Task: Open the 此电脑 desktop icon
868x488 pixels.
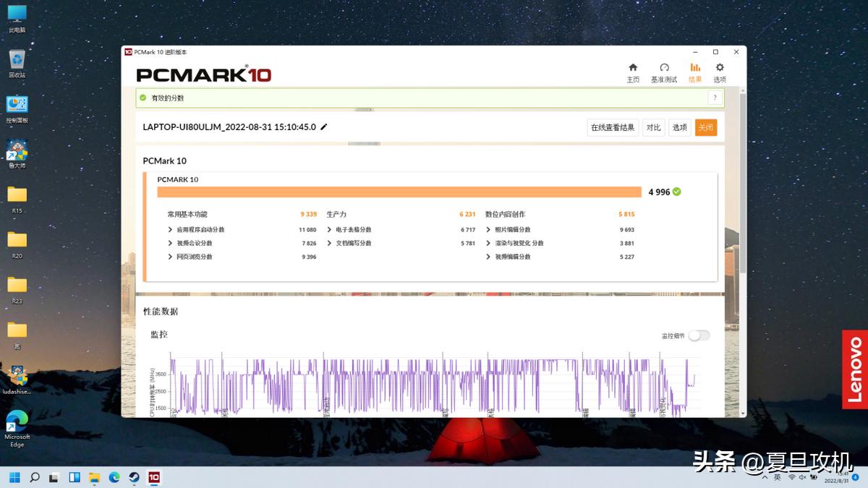Action: pyautogui.click(x=17, y=19)
